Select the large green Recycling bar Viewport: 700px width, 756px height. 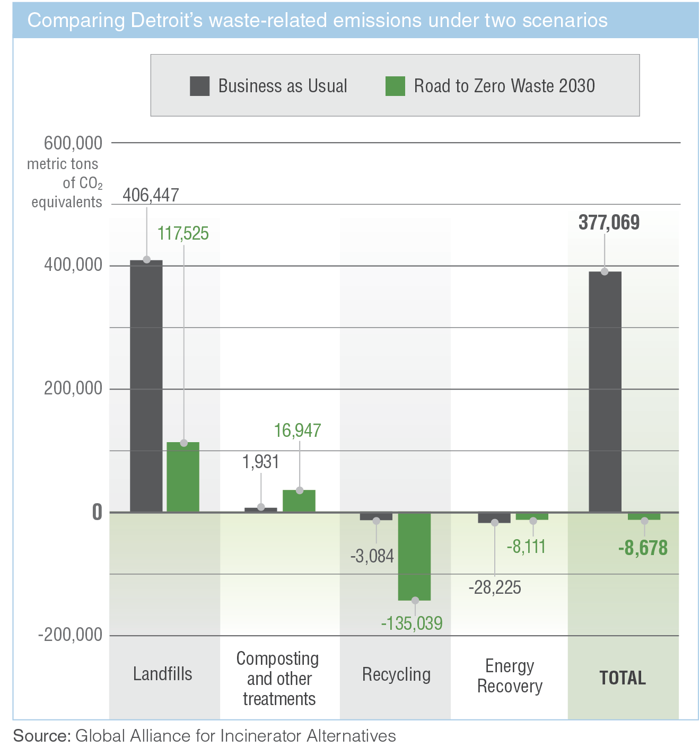pos(415,556)
